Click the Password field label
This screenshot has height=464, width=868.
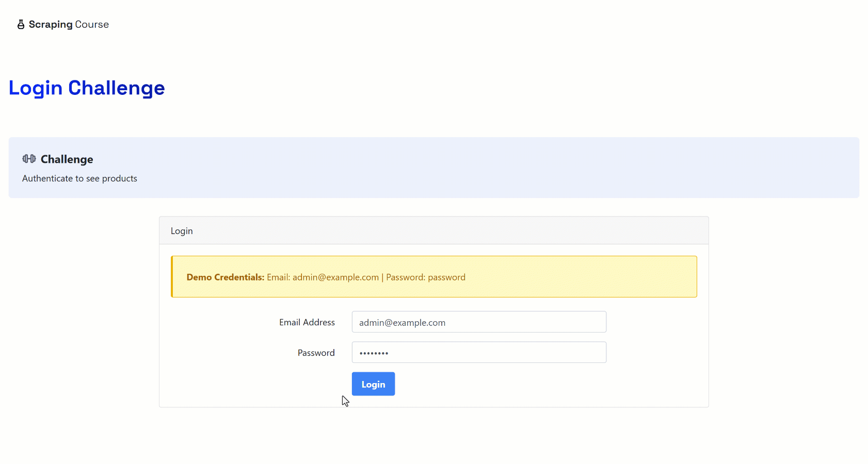pyautogui.click(x=316, y=353)
